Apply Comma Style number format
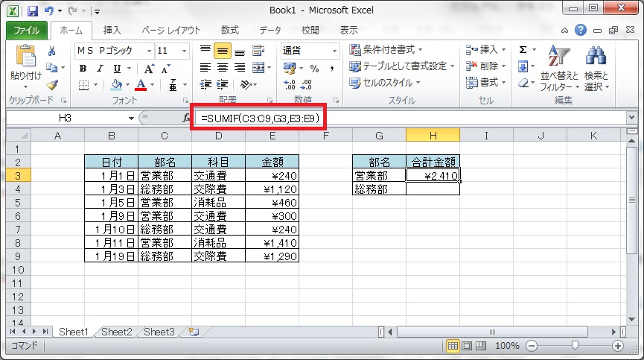Screen dimensions: 644x360 [x=331, y=69]
